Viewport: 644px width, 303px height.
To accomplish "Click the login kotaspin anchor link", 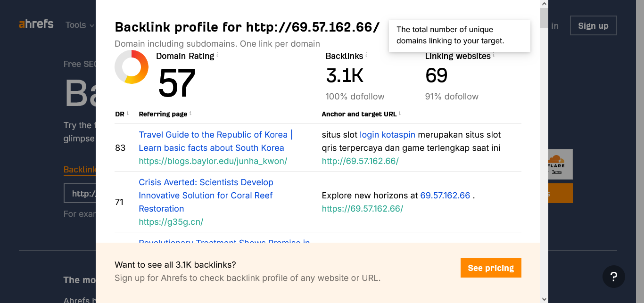I will click(387, 135).
